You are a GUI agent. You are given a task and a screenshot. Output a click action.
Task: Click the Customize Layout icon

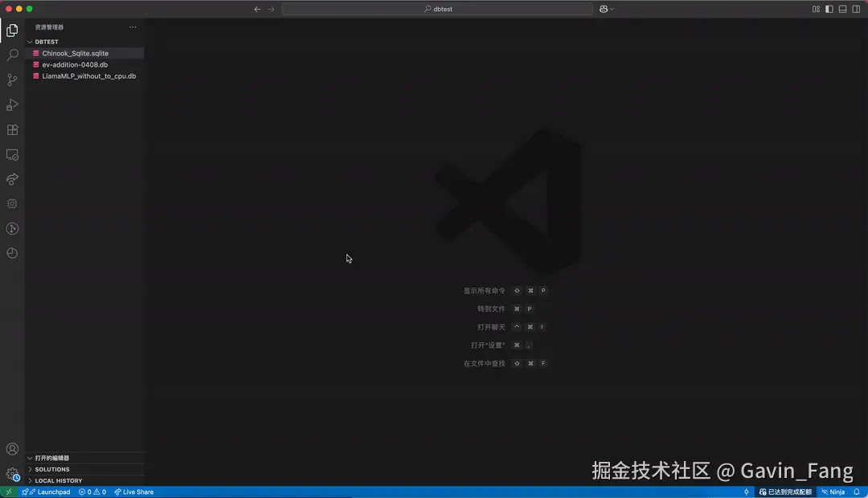click(x=816, y=9)
